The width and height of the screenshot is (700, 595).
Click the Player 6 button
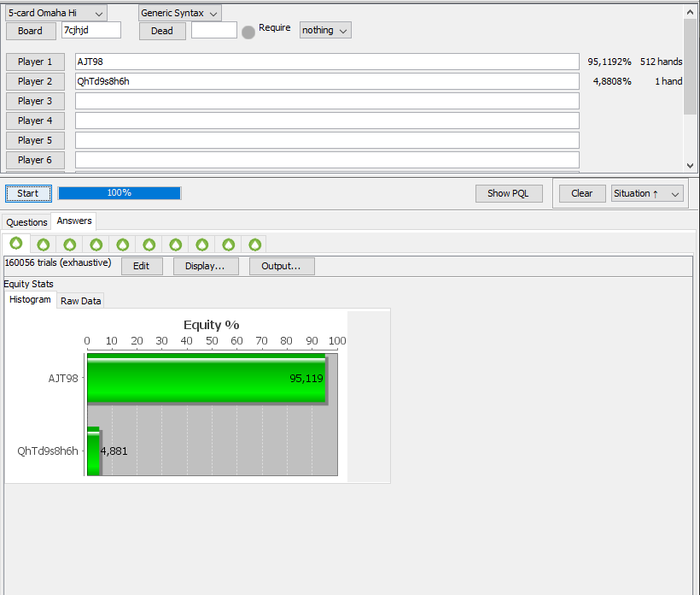pos(35,160)
